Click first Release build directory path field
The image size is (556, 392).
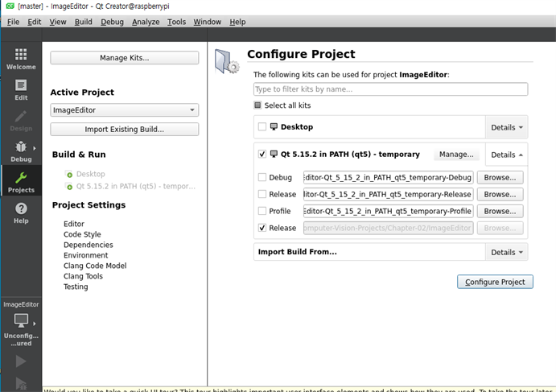pyautogui.click(x=389, y=195)
